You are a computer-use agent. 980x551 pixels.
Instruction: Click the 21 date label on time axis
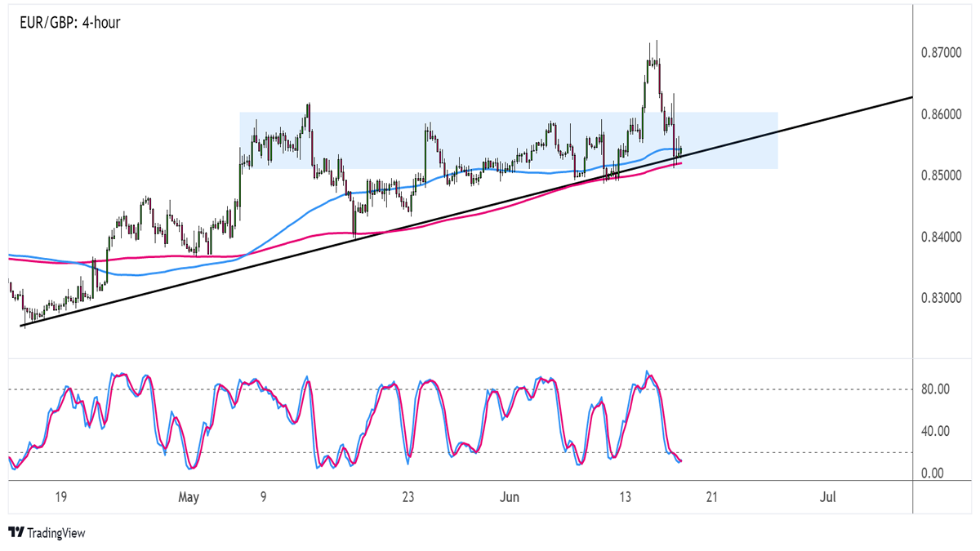coord(711,496)
